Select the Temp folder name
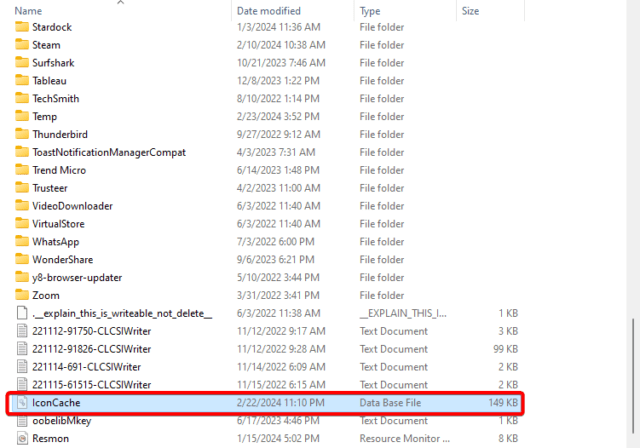The height and width of the screenshot is (448, 640). click(44, 117)
